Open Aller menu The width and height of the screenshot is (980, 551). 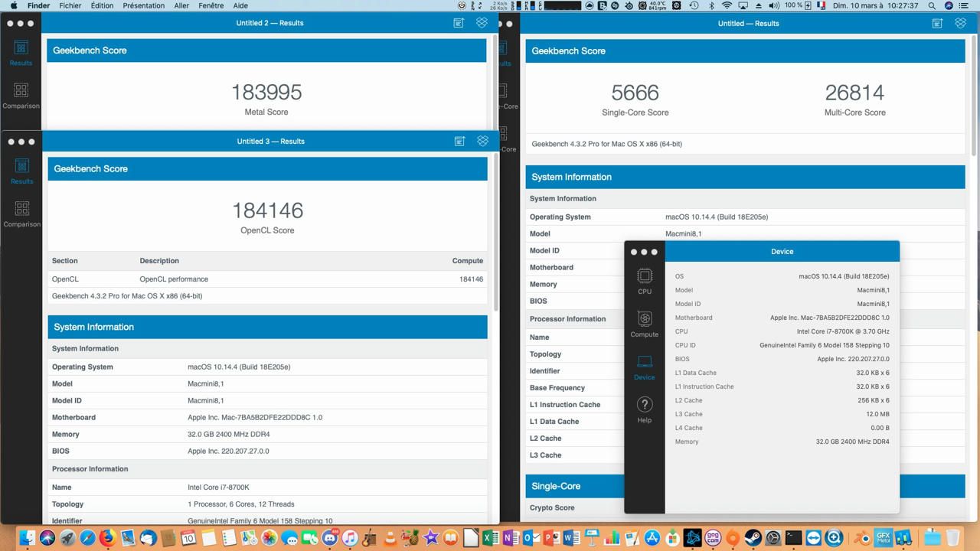181,5
